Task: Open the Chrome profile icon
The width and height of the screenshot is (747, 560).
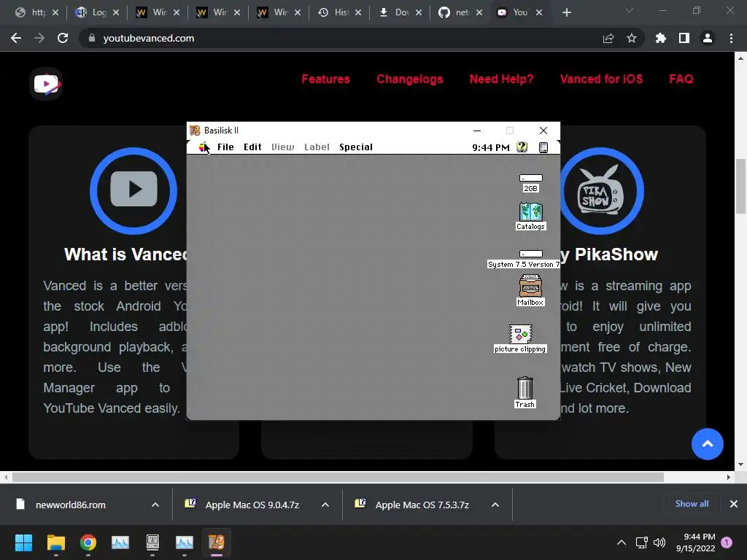Action: pos(708,38)
